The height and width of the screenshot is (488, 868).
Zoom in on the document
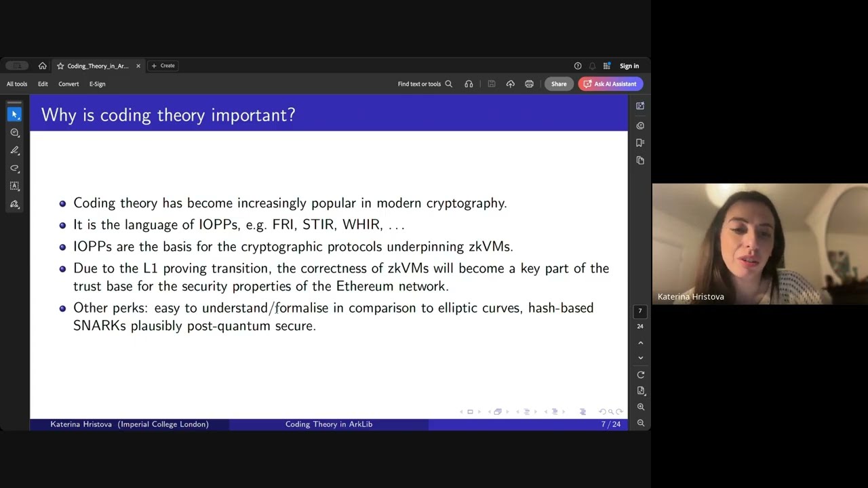641,407
